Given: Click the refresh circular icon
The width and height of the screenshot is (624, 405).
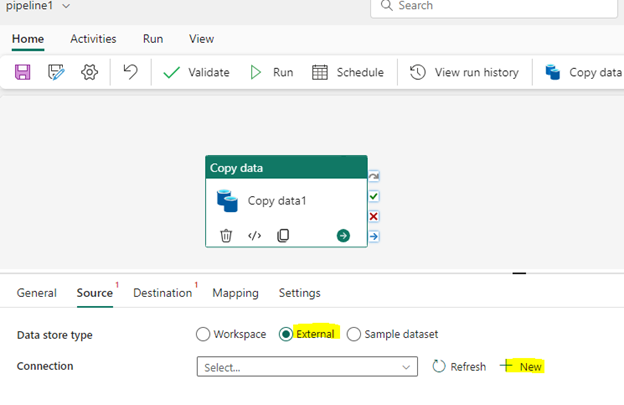Looking at the screenshot, I should pos(439,366).
